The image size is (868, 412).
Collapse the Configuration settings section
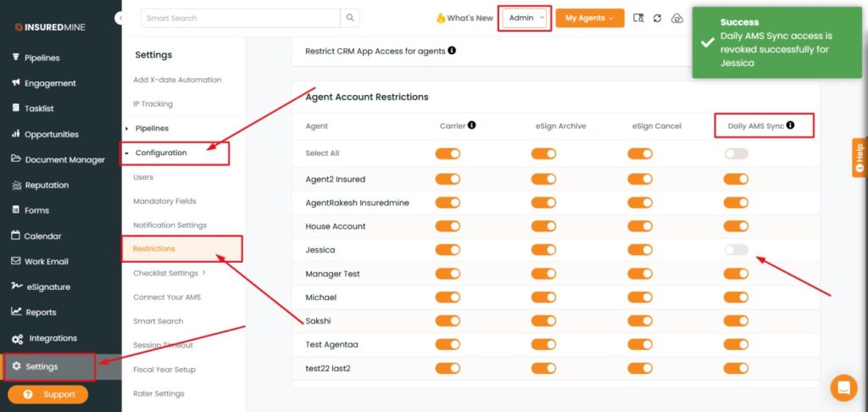pyautogui.click(x=161, y=153)
